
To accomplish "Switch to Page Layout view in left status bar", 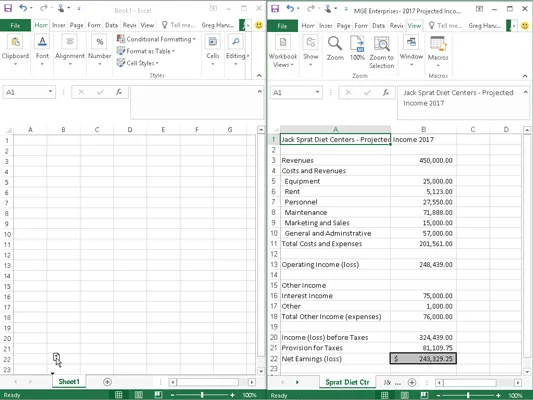I will click(139, 395).
